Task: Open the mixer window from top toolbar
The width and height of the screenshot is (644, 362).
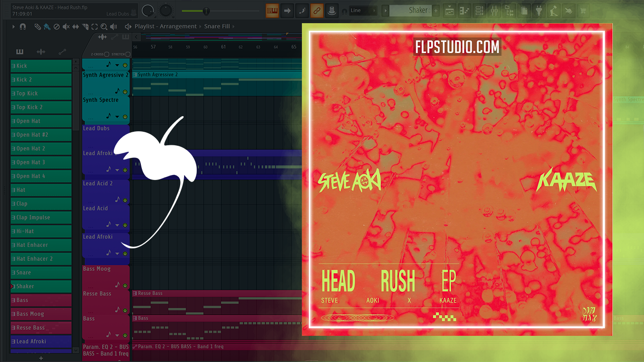Action: (494, 10)
